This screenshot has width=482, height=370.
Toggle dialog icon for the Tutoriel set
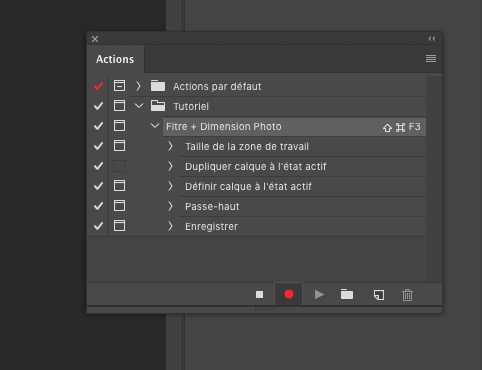coord(119,106)
